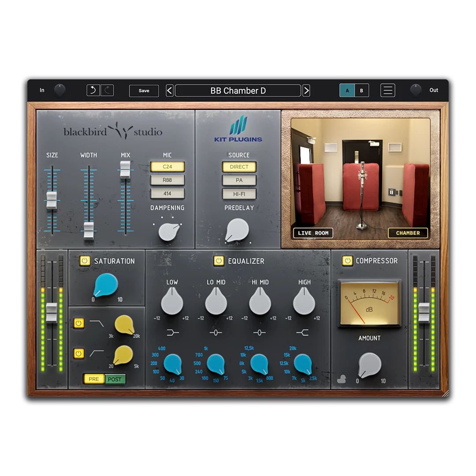Click the EQ high shelf filter icon
Image resolution: width=476 pixels, height=476 pixels.
click(303, 333)
